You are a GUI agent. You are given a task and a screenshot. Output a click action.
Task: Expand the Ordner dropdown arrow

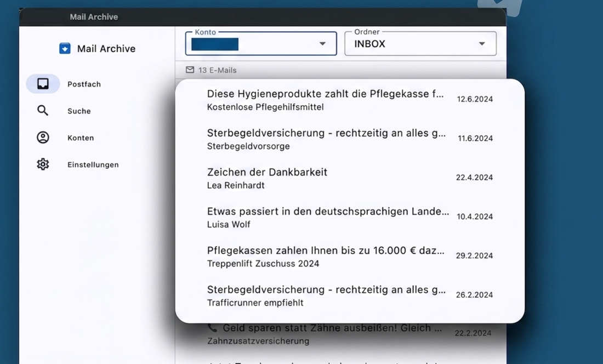pyautogui.click(x=482, y=44)
